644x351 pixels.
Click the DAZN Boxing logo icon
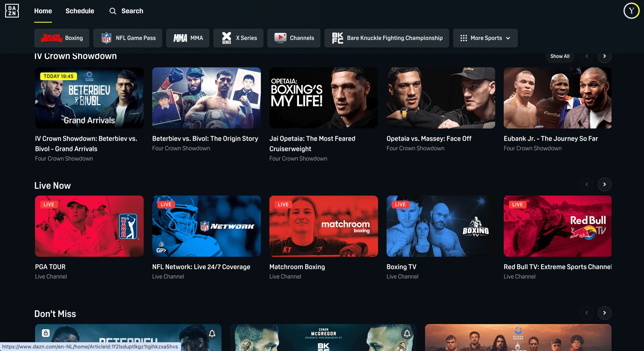coord(51,38)
